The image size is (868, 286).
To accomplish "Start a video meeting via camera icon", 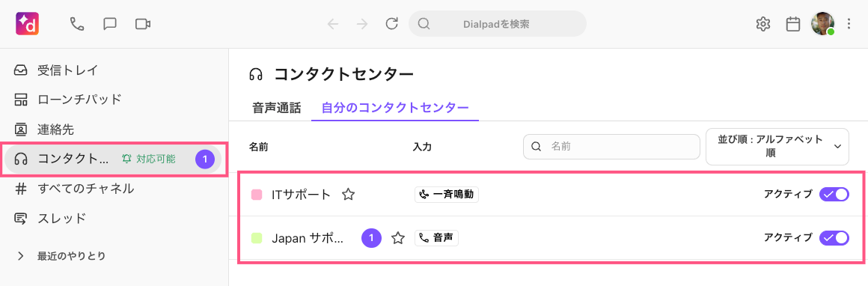I will [x=143, y=24].
